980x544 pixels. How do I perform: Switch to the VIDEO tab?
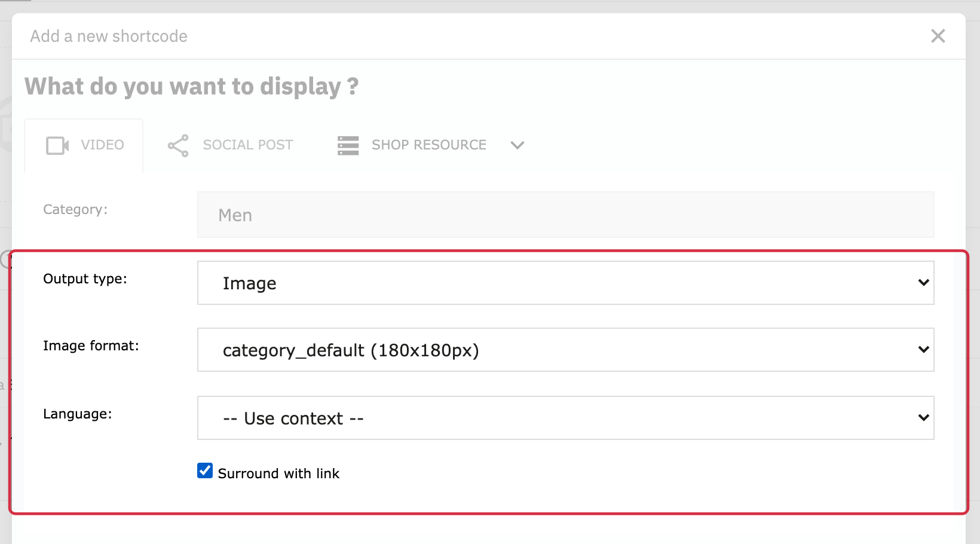pos(84,145)
